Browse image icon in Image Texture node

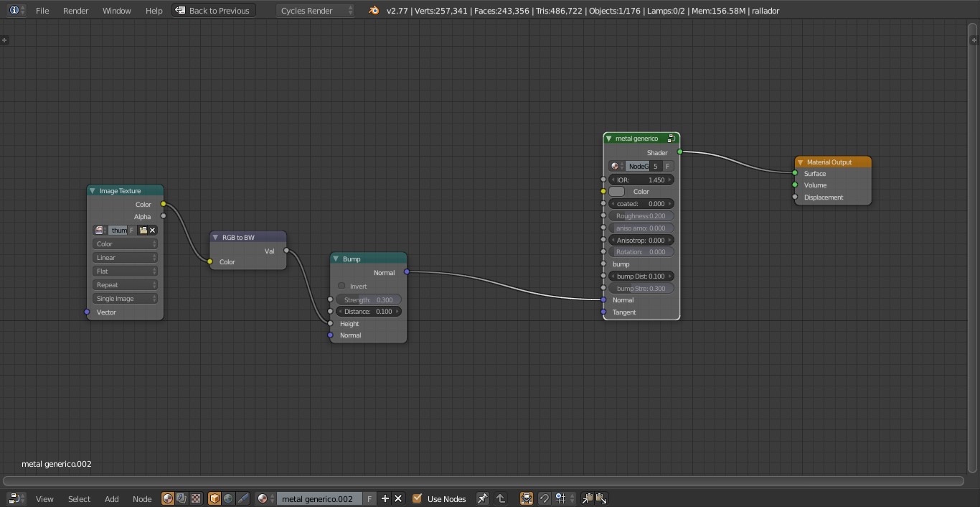pyautogui.click(x=100, y=231)
